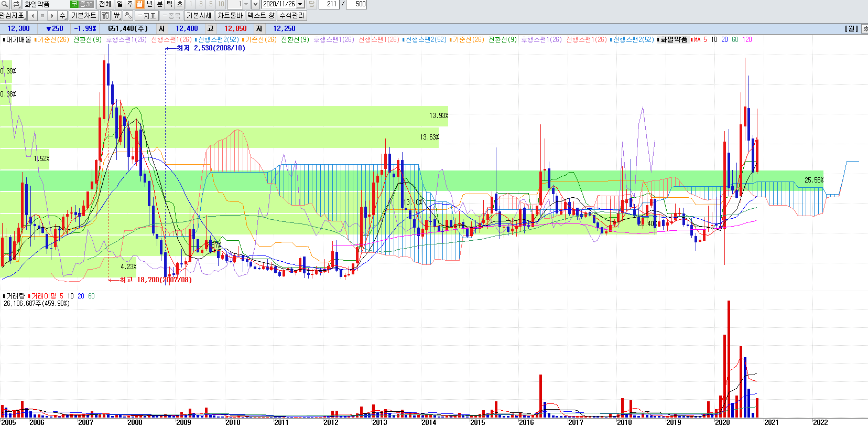Click the 전체 button
Viewport: 868px width, 427px height.
pos(105,4)
